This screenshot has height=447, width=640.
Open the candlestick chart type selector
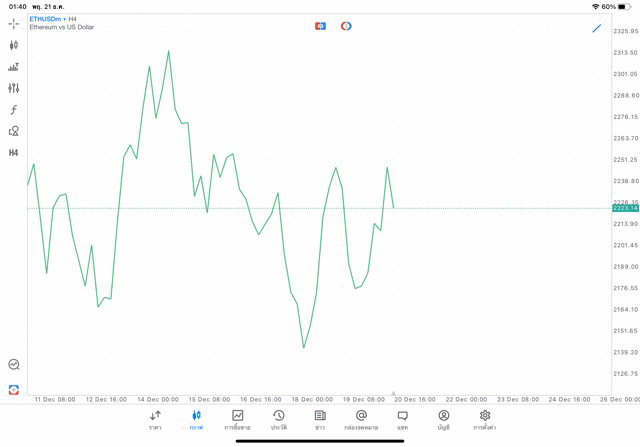coord(13,45)
